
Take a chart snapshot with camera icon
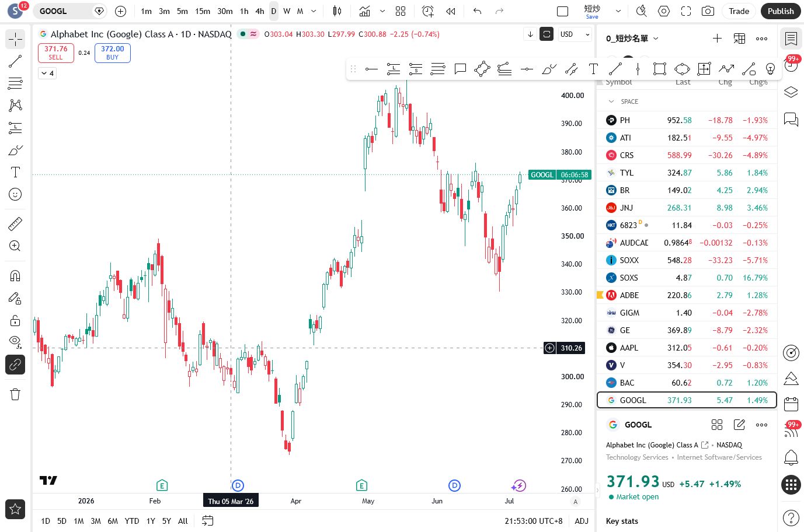(708, 11)
